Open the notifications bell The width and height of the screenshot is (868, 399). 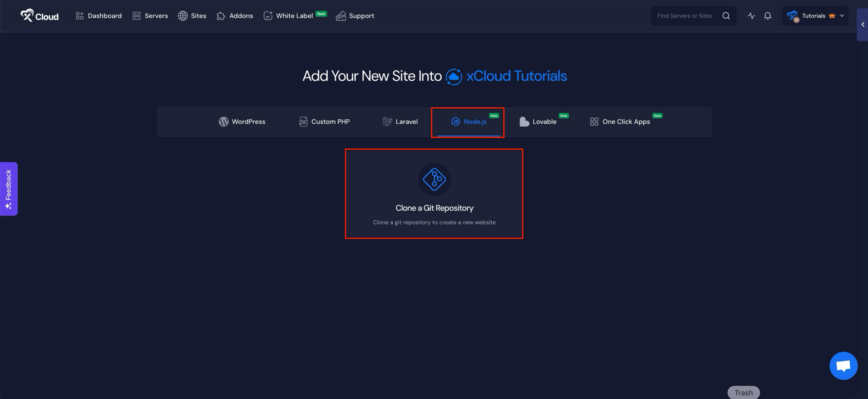(768, 16)
